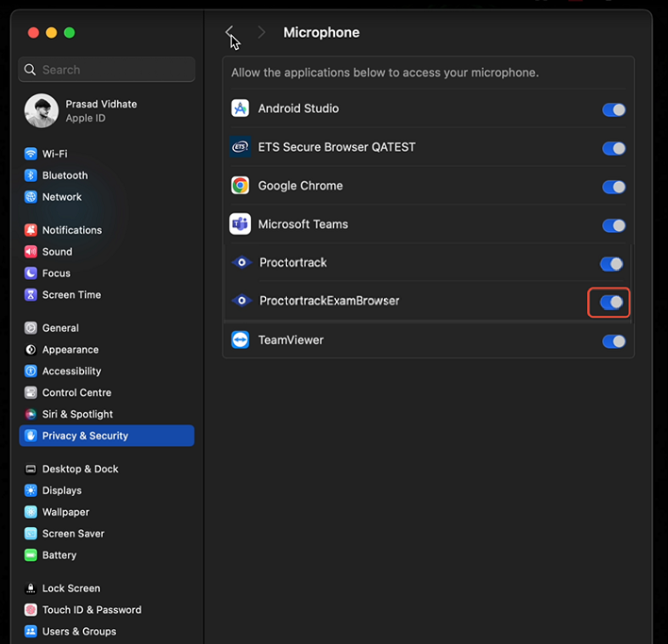Turn off TeamViewer microphone access
This screenshot has width=668, height=644.
pos(614,341)
